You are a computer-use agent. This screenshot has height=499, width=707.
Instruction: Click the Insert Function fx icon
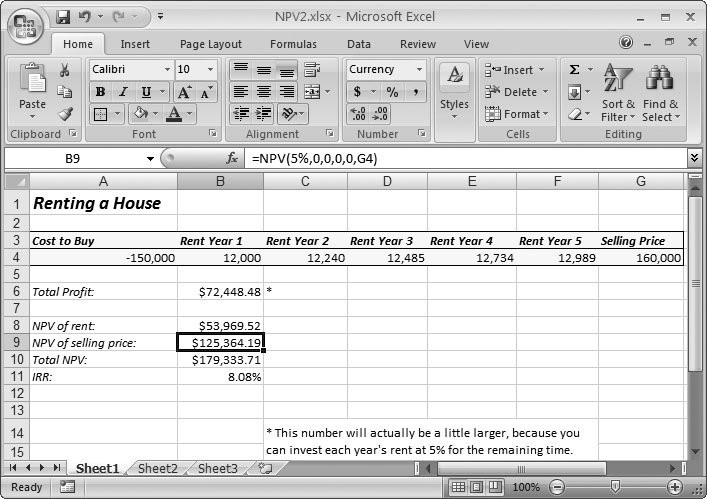[x=232, y=158]
